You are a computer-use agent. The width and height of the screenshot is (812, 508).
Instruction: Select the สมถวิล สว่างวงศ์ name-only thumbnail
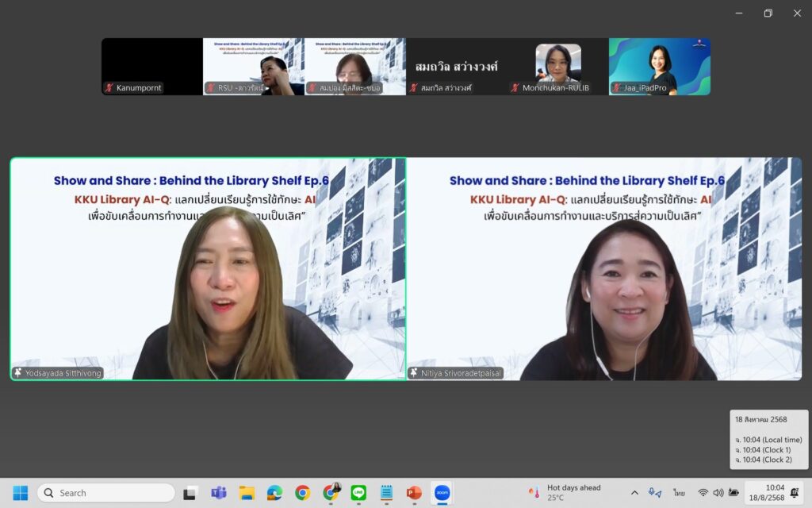457,67
